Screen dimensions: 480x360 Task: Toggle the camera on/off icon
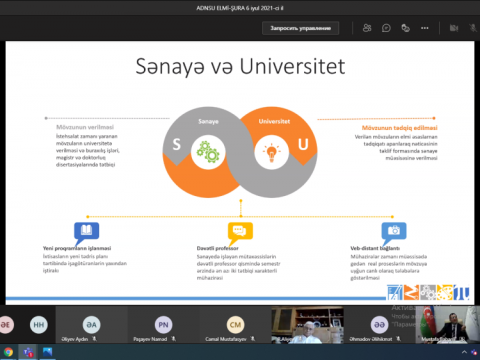pos(454,28)
